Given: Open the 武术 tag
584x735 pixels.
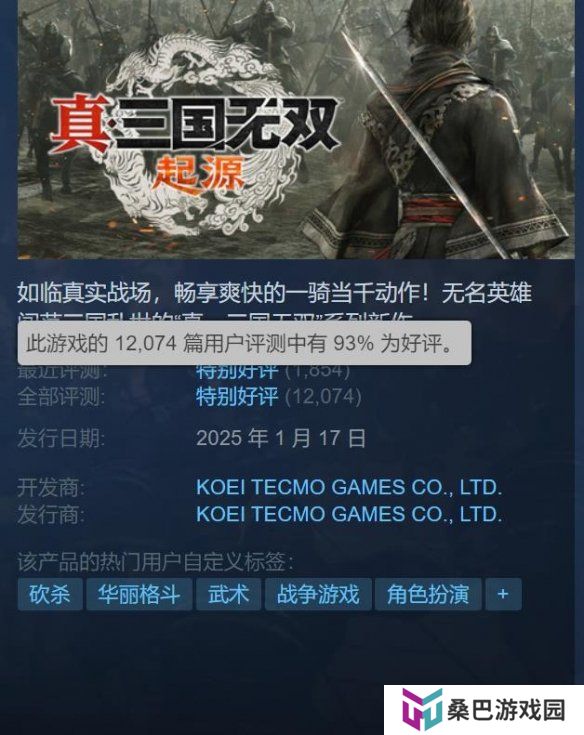Looking at the screenshot, I should click(x=228, y=594).
